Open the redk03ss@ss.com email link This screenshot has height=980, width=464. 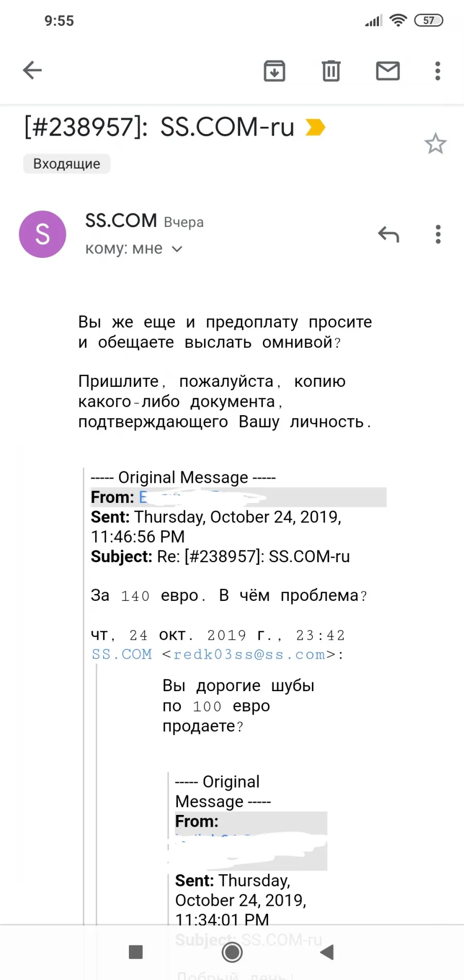point(249,655)
